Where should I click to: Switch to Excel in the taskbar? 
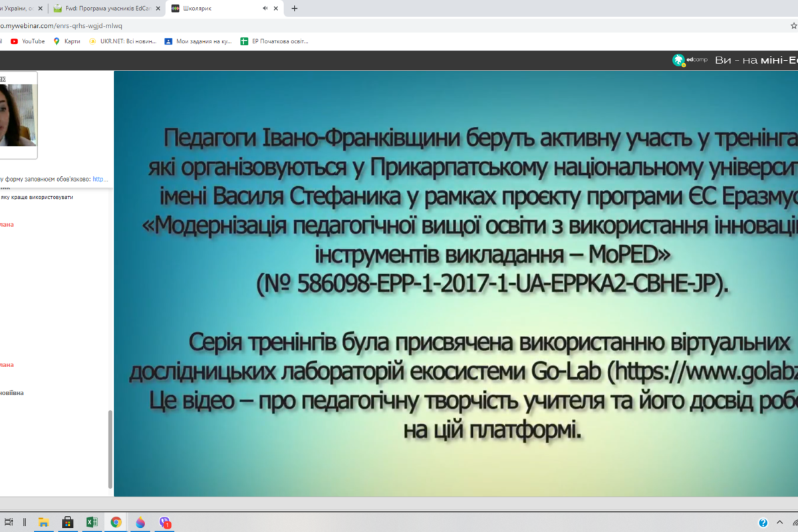click(92, 522)
